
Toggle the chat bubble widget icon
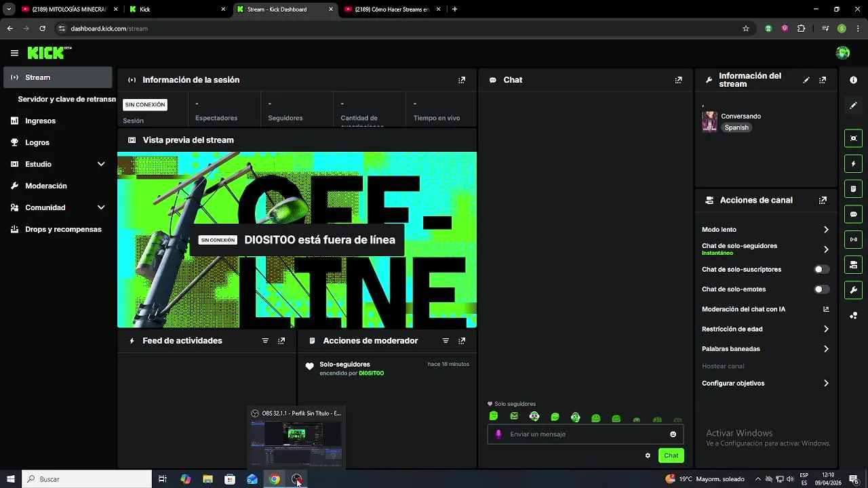tap(854, 214)
